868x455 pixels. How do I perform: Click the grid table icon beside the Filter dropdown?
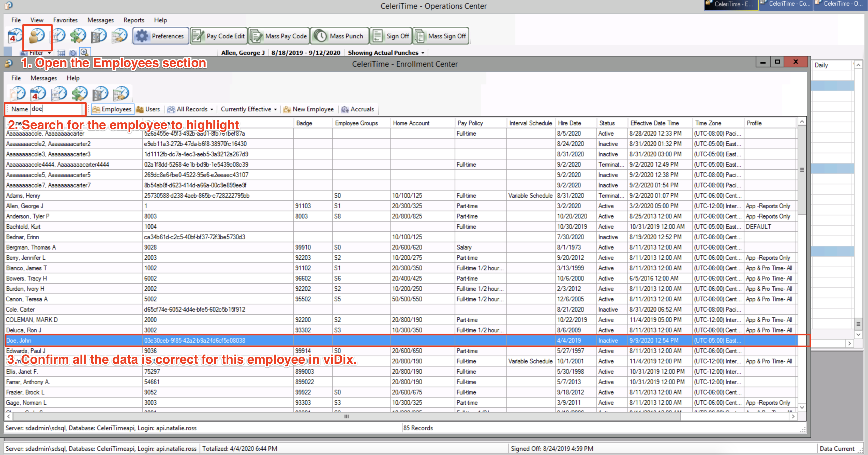[x=61, y=53]
